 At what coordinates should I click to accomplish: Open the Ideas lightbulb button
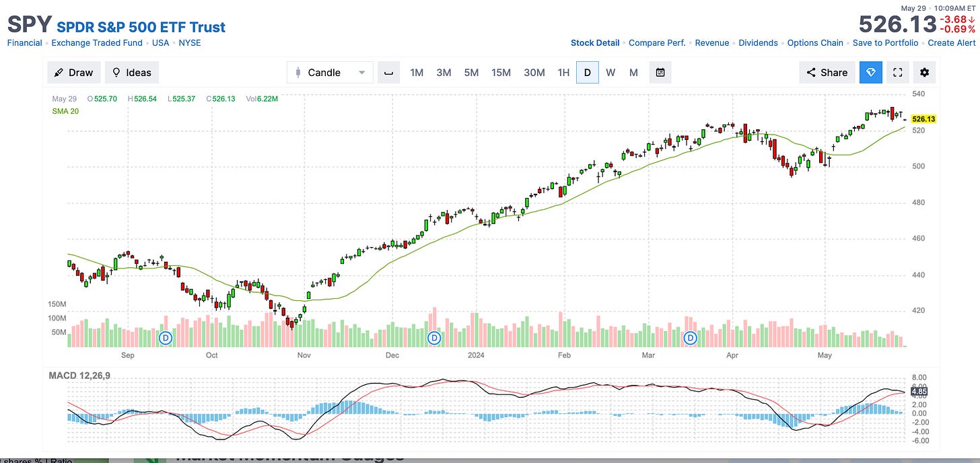pos(132,73)
